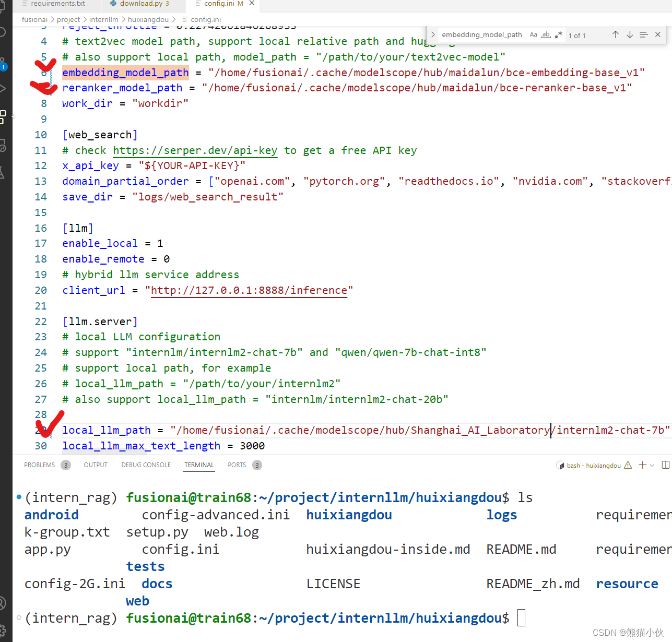
Task: Click the highlighted embedding_model_path key
Action: point(125,73)
